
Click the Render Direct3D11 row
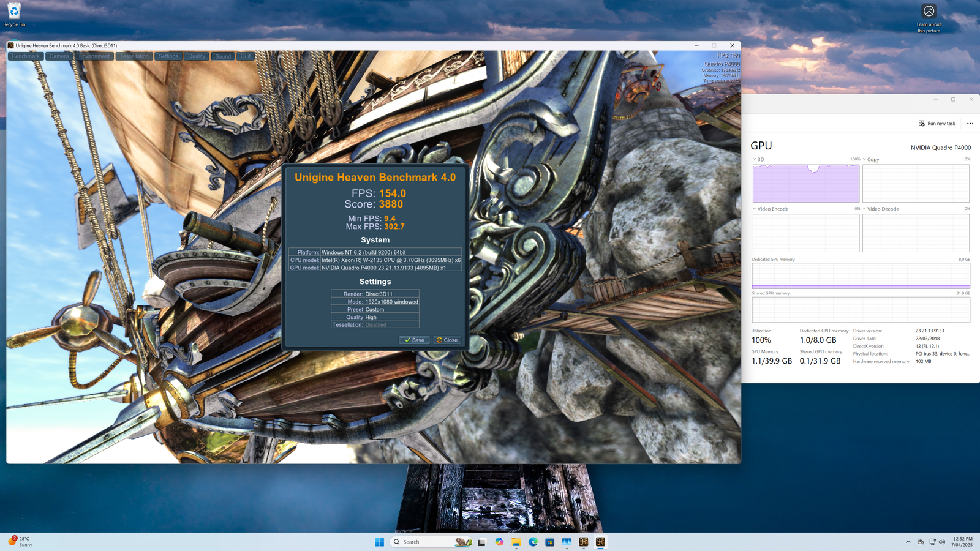375,294
